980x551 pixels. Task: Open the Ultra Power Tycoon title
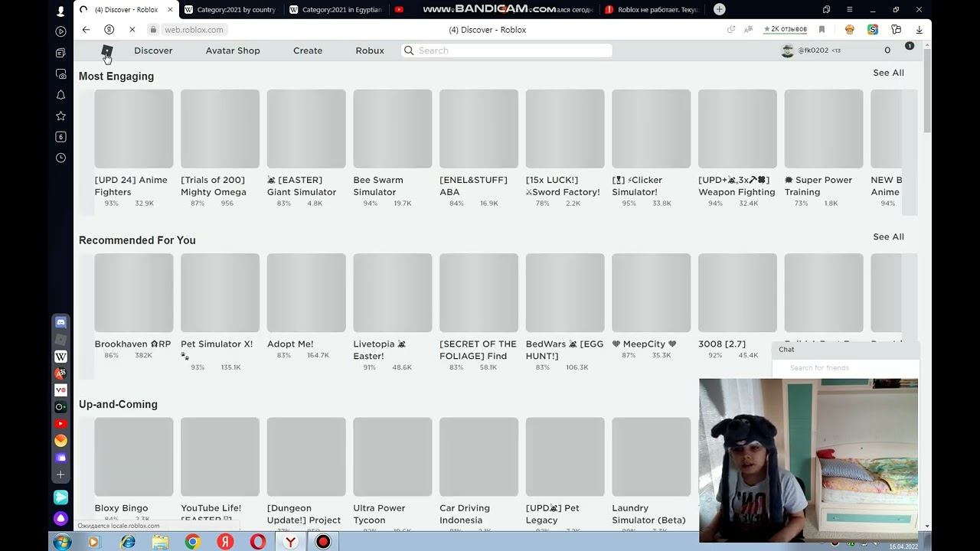(x=379, y=514)
